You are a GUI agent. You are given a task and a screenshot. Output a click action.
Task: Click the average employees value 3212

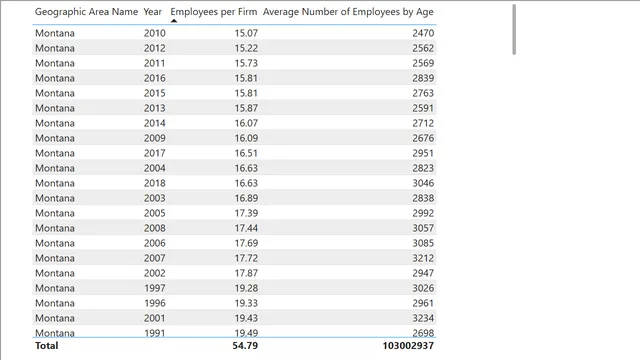pyautogui.click(x=423, y=258)
